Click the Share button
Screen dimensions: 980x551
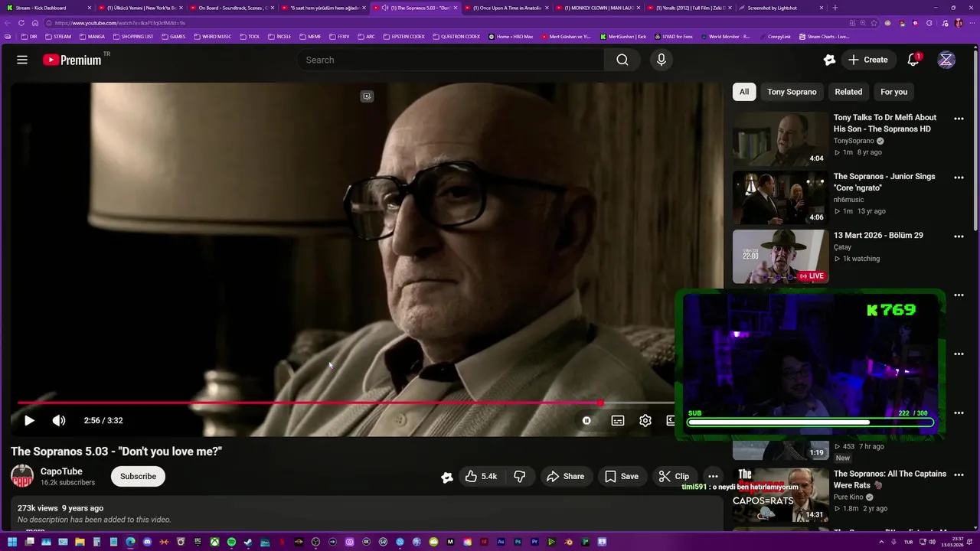[x=565, y=476]
